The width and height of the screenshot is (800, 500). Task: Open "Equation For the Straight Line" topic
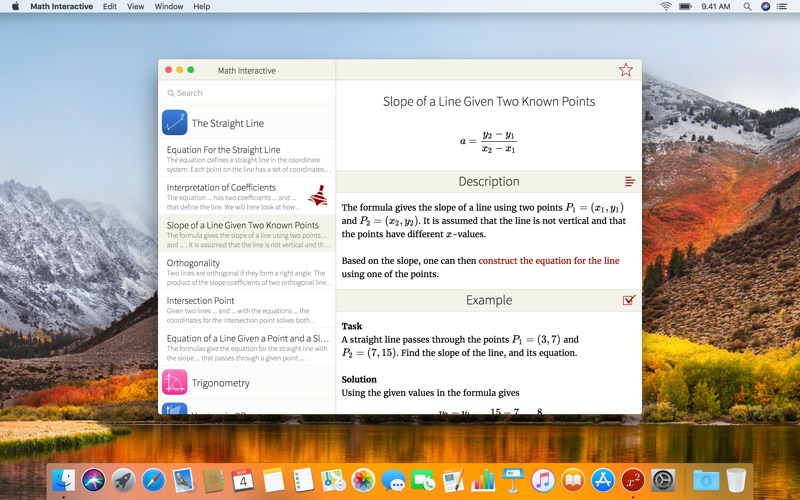(x=247, y=159)
